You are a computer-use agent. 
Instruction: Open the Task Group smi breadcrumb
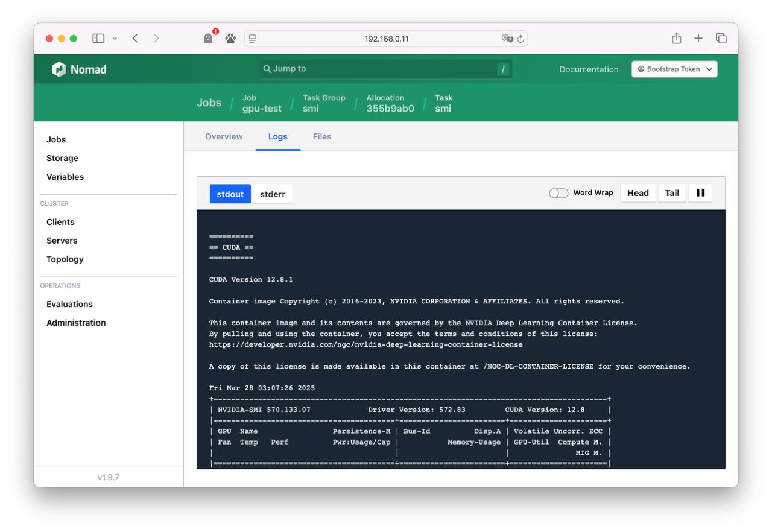[324, 103]
